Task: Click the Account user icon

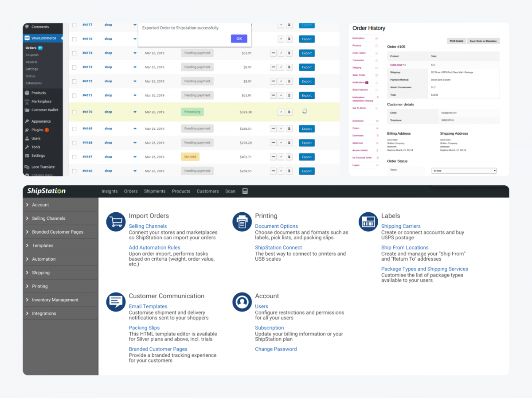Action: pyautogui.click(x=242, y=302)
